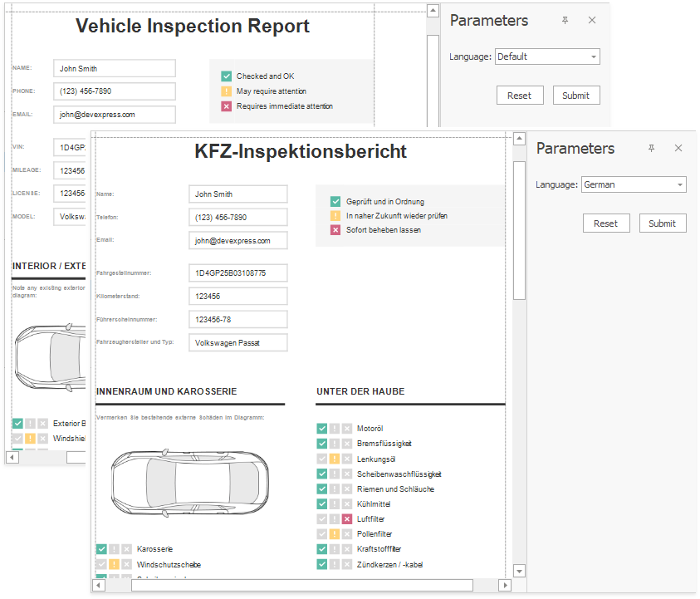This screenshot has width=700, height=599.
Task: Click the scroll-down arrow of German report
Action: pos(519,571)
